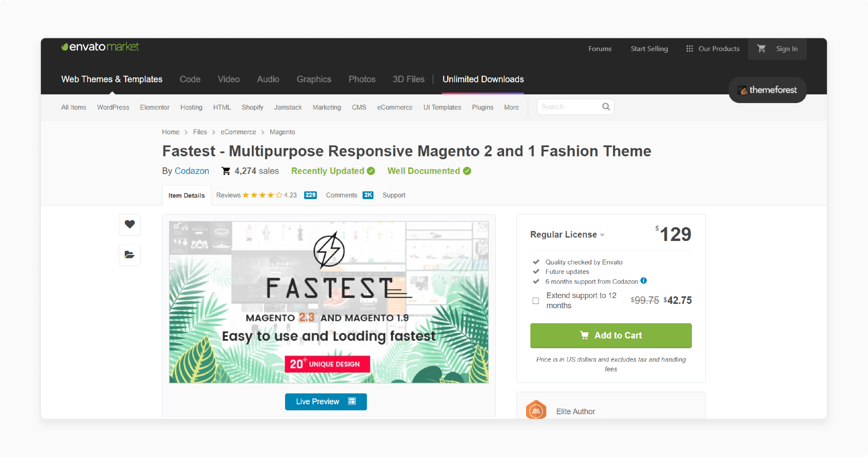Image resolution: width=868 pixels, height=457 pixels.
Task: Open the Graphics marketplace menu
Action: click(x=314, y=79)
